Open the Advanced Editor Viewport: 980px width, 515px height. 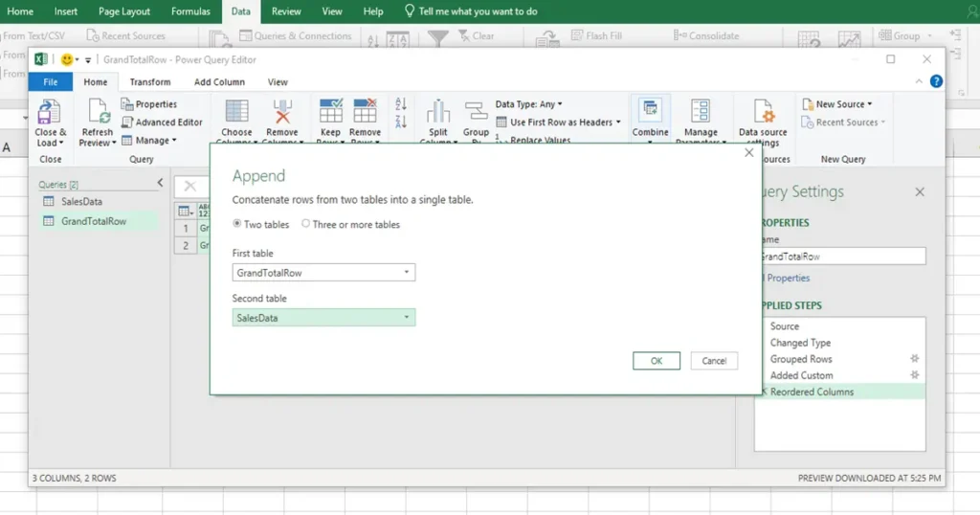point(162,123)
